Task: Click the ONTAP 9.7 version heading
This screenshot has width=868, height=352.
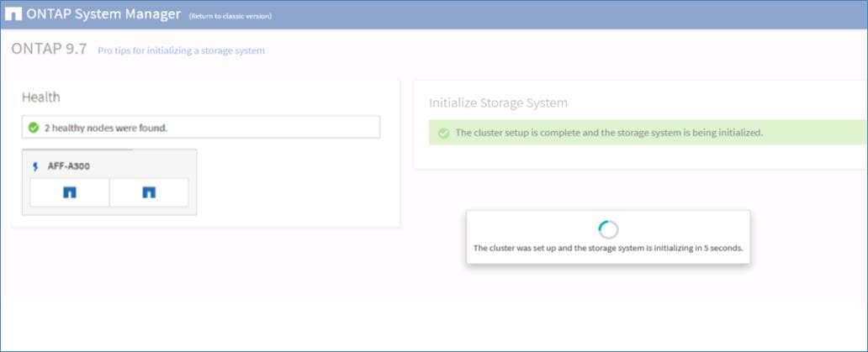Action: click(49, 49)
